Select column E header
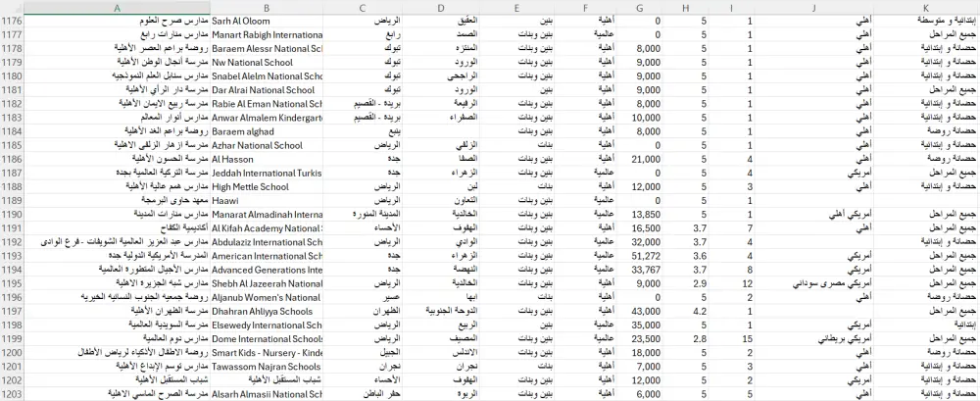The width and height of the screenshot is (980, 401). [x=516, y=8]
